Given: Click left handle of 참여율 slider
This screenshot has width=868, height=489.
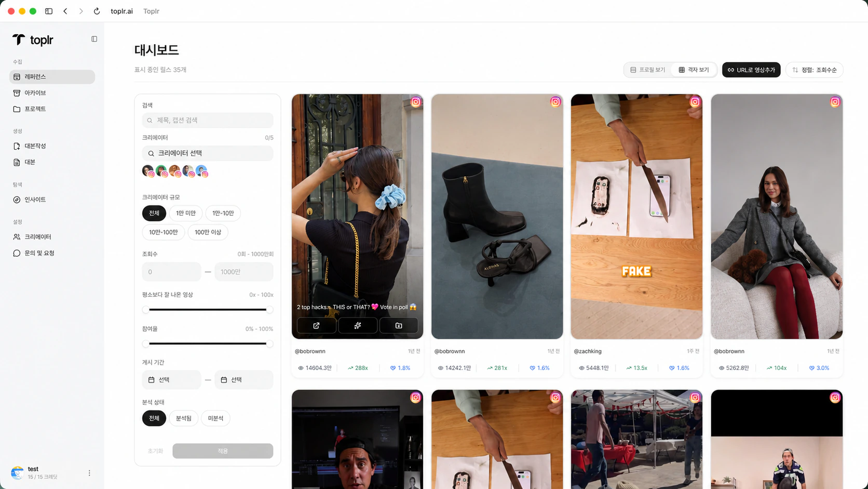Looking at the screenshot, I should tap(146, 343).
